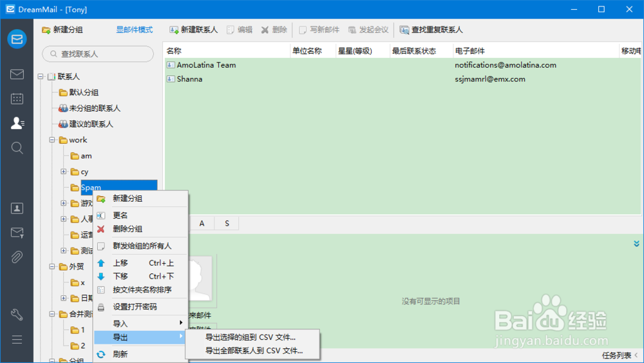Open the calendar icon in sidebar
The width and height of the screenshot is (644, 363).
(17, 99)
